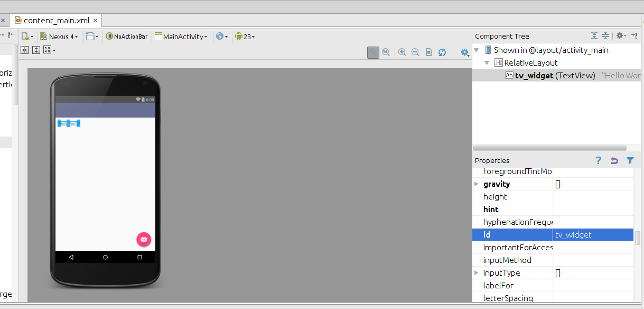The image size is (644, 309).
Task: Refresh the layout preview
Action: pyautogui.click(x=442, y=52)
